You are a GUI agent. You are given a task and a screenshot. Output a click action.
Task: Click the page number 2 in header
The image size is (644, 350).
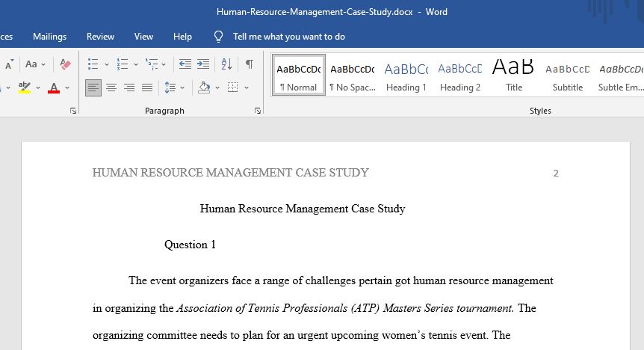point(556,174)
